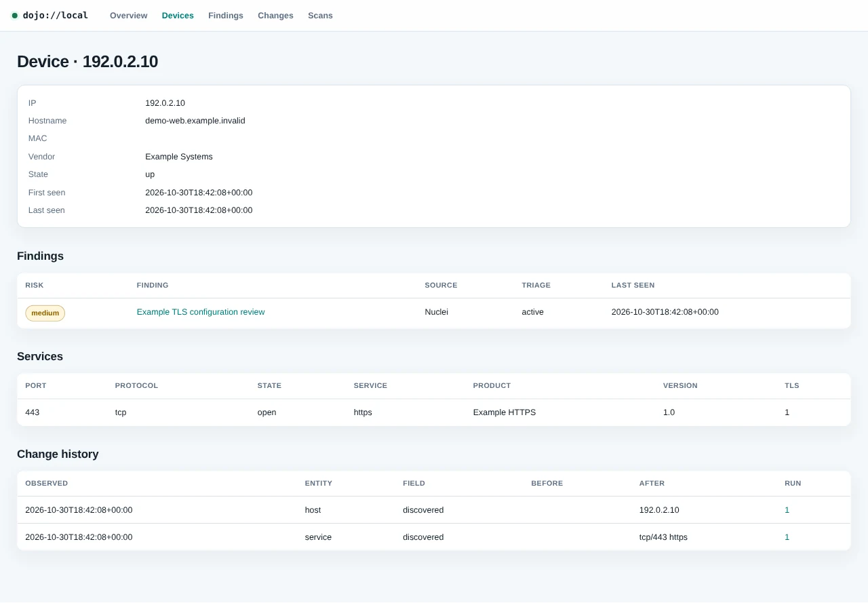The image size is (868, 603).
Task: Click the PORT column header
Action: (x=36, y=386)
